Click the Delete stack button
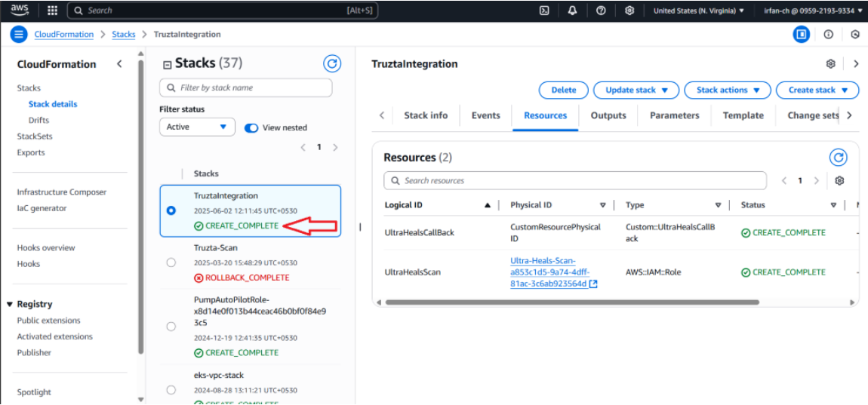The image size is (868, 405). click(564, 91)
